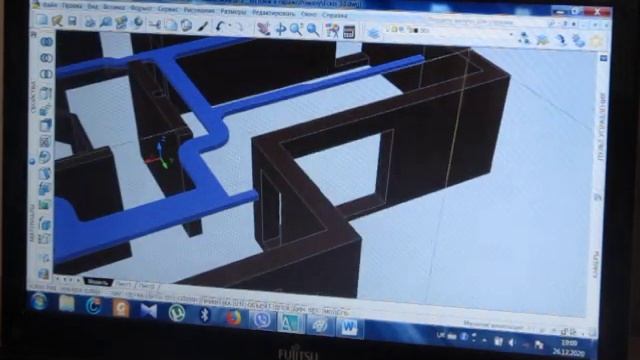Image resolution: width=640 pixels, height=360 pixels.
Task: Open Viber from the taskbar
Action: (x=262, y=320)
